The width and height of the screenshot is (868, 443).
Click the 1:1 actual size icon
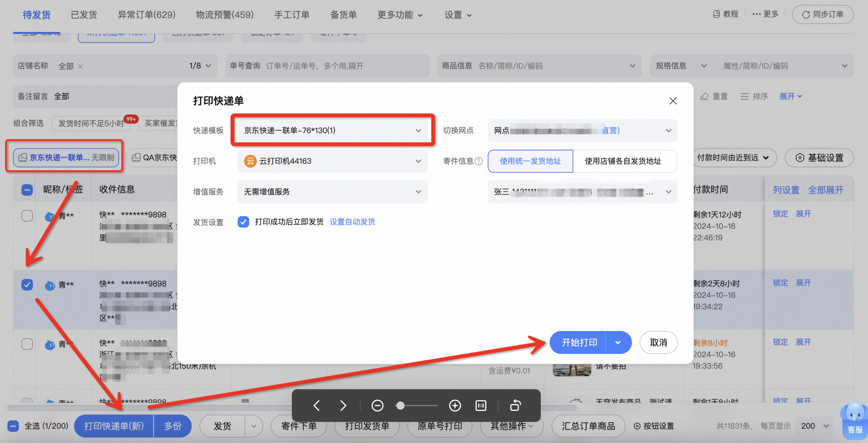[481, 406]
